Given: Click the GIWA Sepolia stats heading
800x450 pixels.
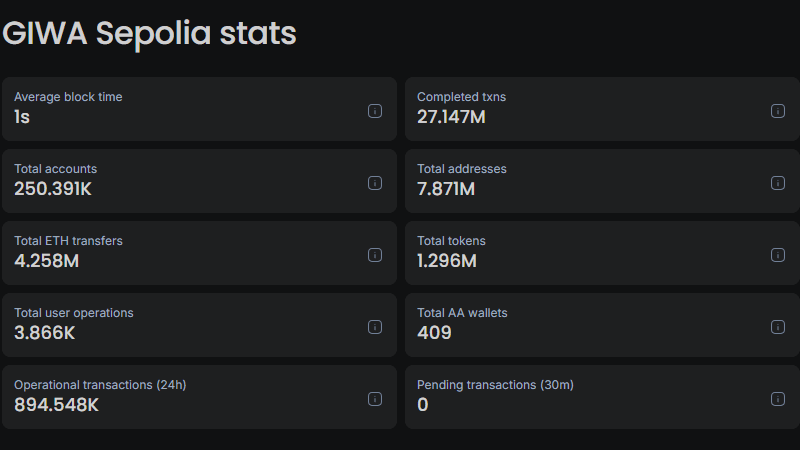Looking at the screenshot, I should [x=149, y=33].
